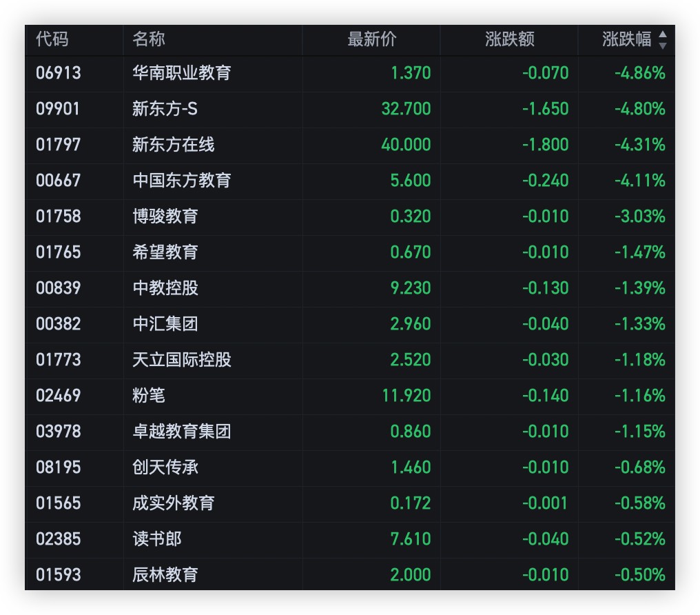700x615 pixels.
Task: Click 创天传承's -0.68% change value
Action: (639, 467)
